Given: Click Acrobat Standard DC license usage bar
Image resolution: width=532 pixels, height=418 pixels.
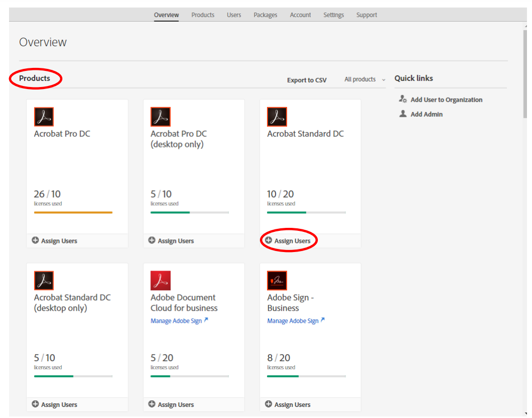Looking at the screenshot, I should coord(306,212).
